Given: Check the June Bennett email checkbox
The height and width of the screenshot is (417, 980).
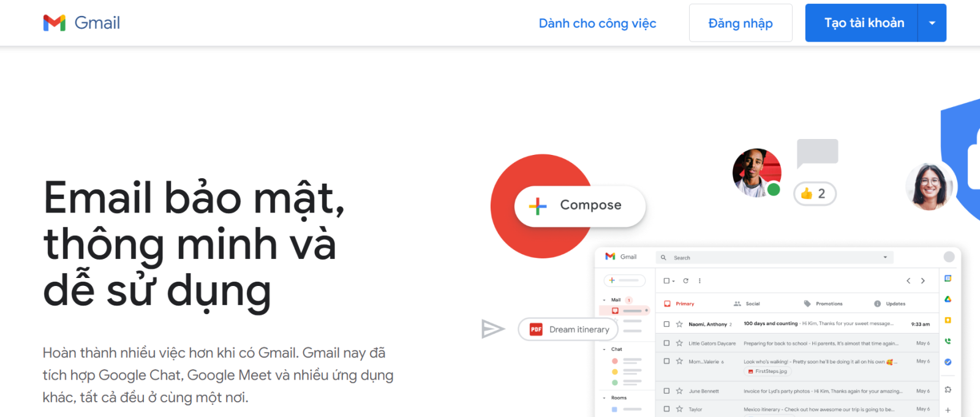Looking at the screenshot, I should tap(666, 391).
